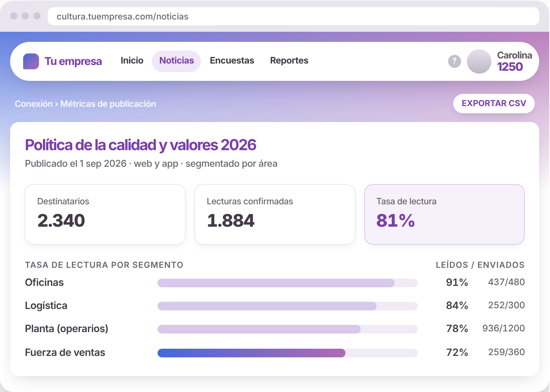The width and height of the screenshot is (550, 392).
Task: Click the 437/480 count
Action: pyautogui.click(x=506, y=282)
